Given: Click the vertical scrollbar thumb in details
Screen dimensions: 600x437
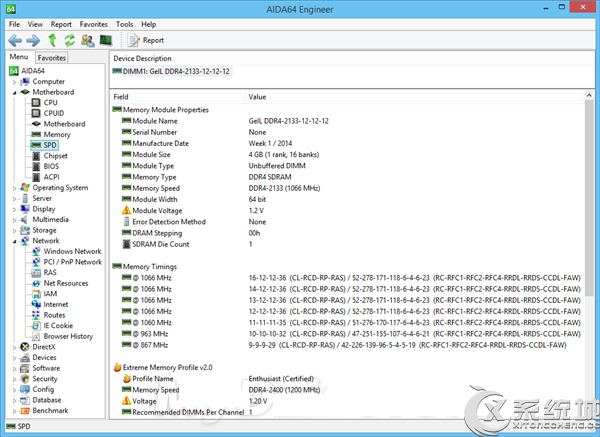Looking at the screenshot, I should click(x=589, y=198).
